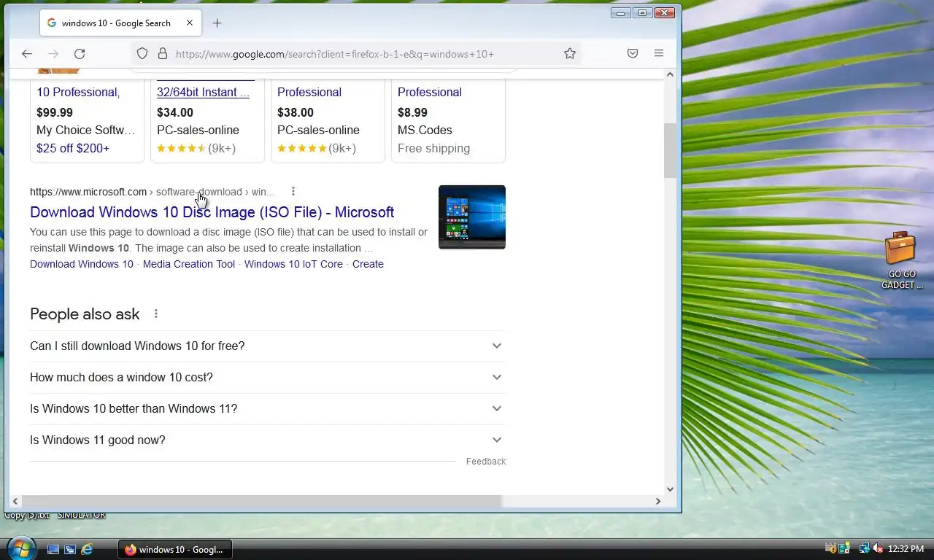Expand 'Is Windows 10 better than Windows 11?'
This screenshot has height=560, width=934.
(x=267, y=408)
